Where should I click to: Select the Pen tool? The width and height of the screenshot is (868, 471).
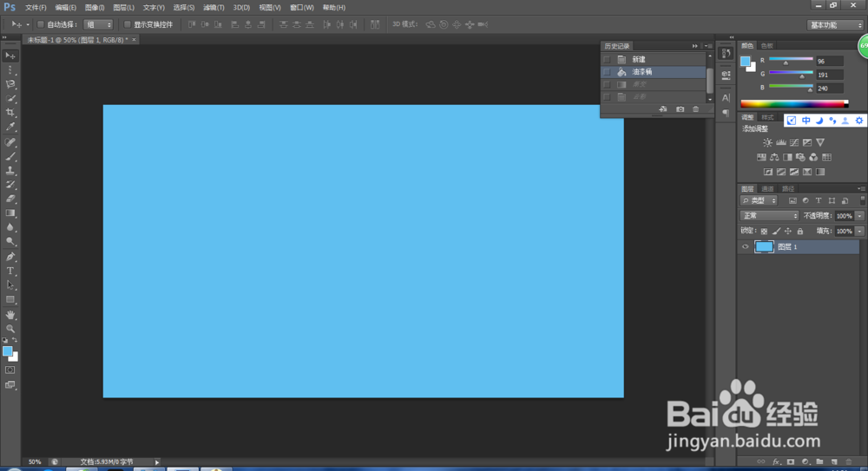coord(10,257)
